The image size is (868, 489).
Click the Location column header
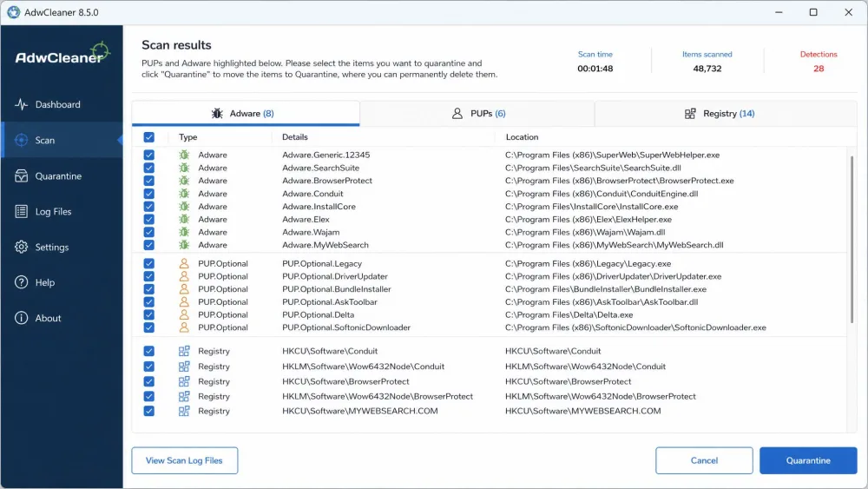tap(522, 137)
